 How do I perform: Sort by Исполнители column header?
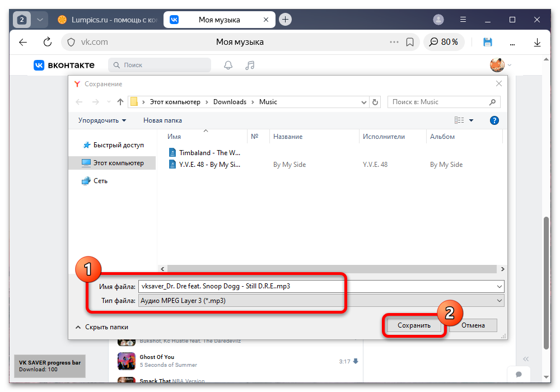click(393, 137)
